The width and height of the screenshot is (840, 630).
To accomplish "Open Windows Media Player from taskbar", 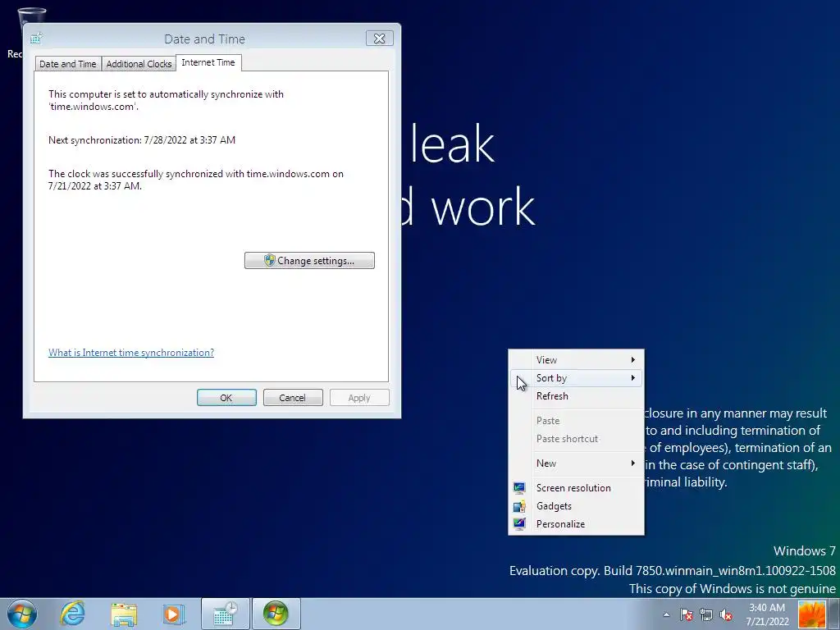I will 173,614.
